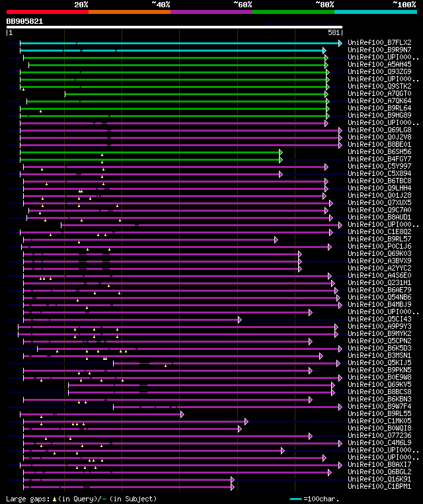The image size is (423, 504).
Task: Select the UniRef100_A5AH45 label
Action: click(x=379, y=64)
